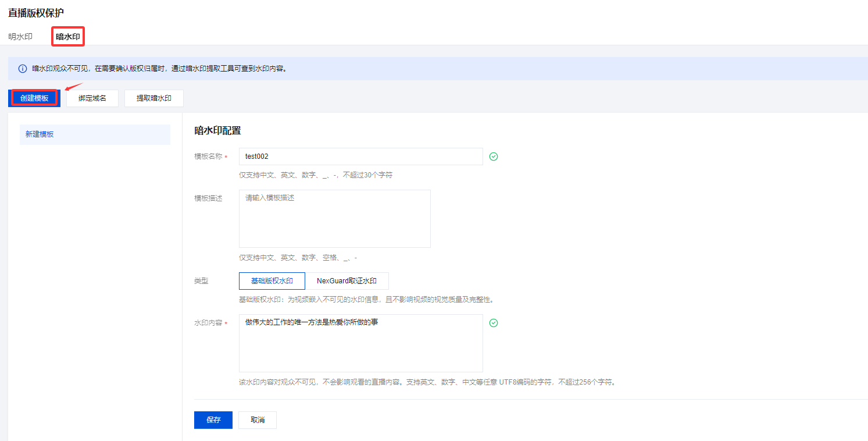Click into the 模板描述 text area
The height and width of the screenshot is (441, 868).
coord(334,219)
